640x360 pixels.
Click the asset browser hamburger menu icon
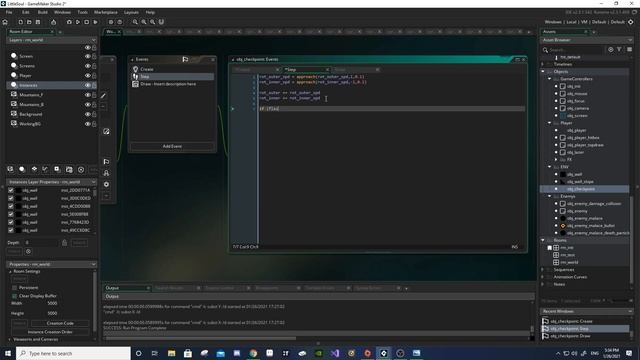click(x=629, y=49)
